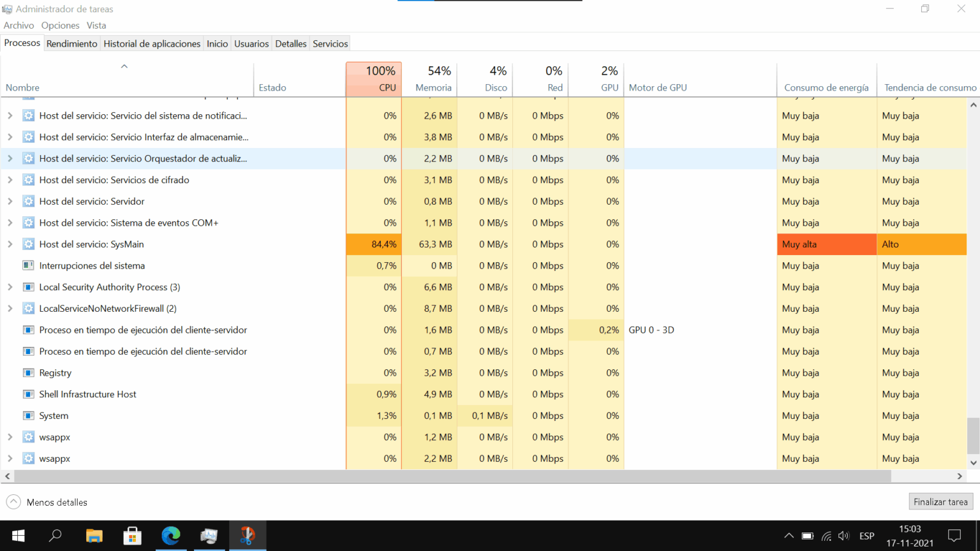Open the Archivo menu
The width and height of the screenshot is (980, 551).
[19, 25]
